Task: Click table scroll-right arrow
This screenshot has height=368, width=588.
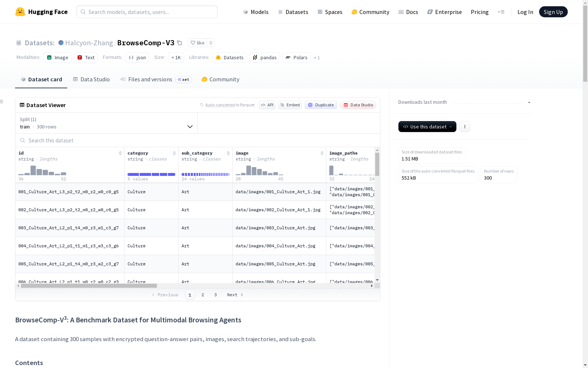Action: (372, 286)
